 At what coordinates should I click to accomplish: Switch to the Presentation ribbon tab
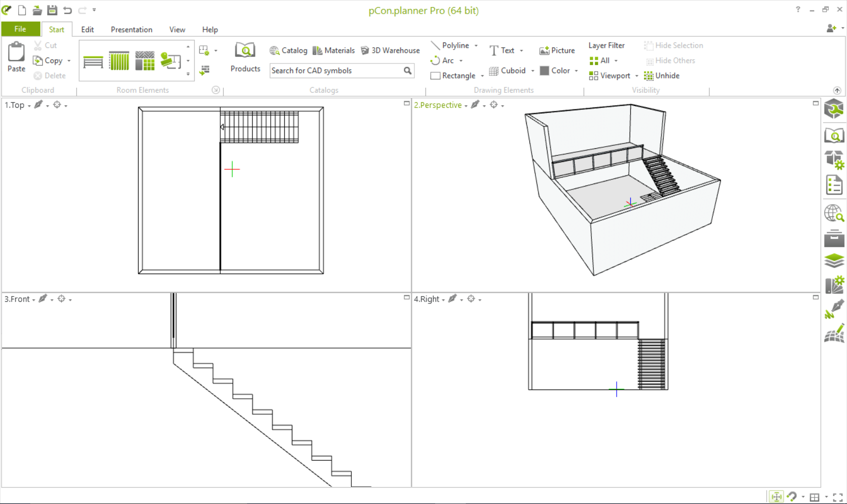(x=131, y=30)
